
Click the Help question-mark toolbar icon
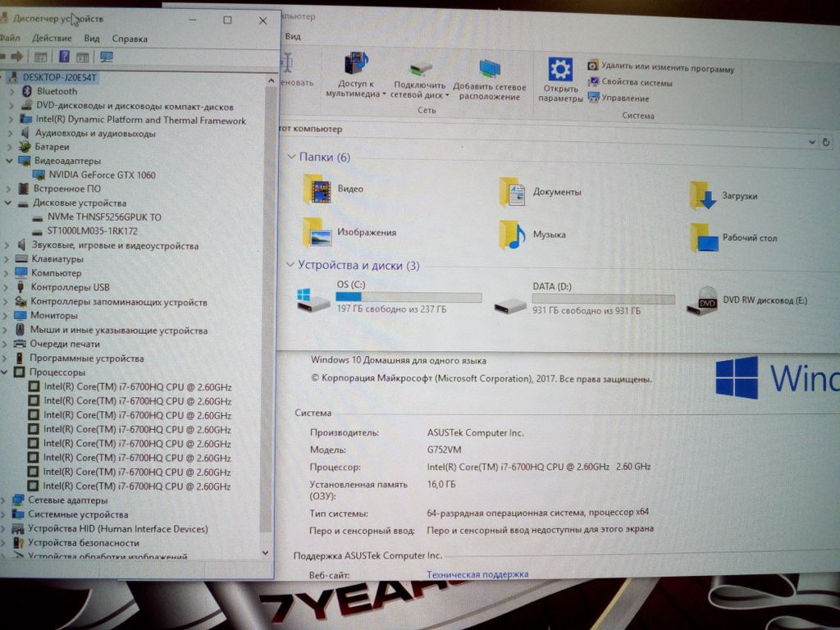click(x=64, y=57)
